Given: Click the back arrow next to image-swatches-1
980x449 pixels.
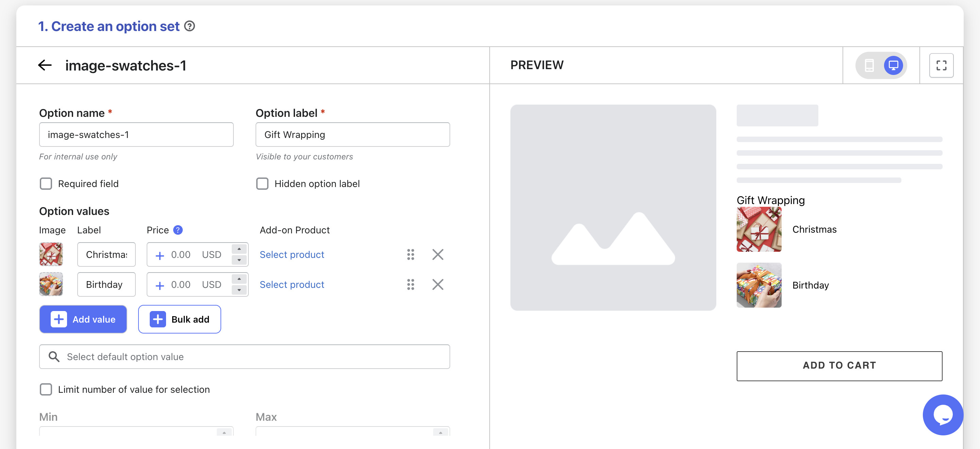Looking at the screenshot, I should pyautogui.click(x=45, y=65).
